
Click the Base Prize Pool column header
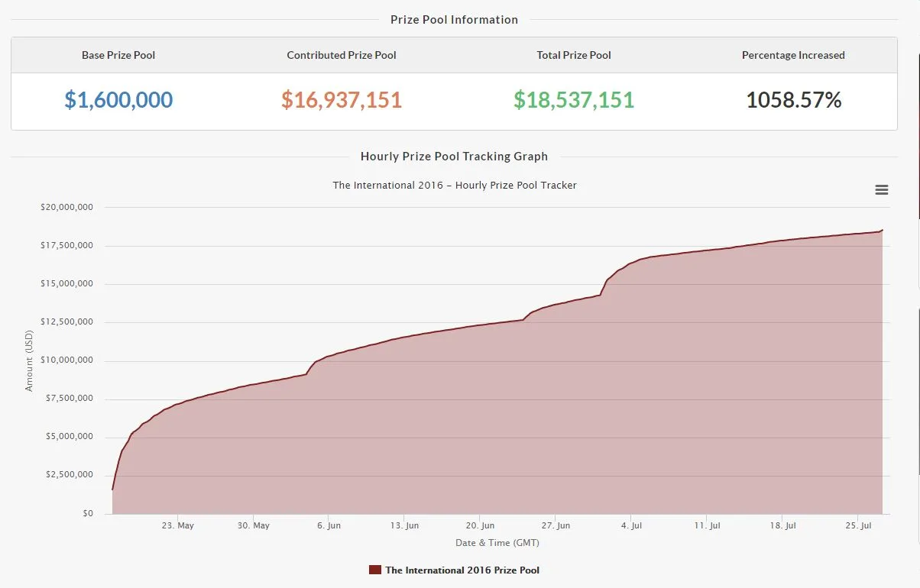[x=118, y=55]
